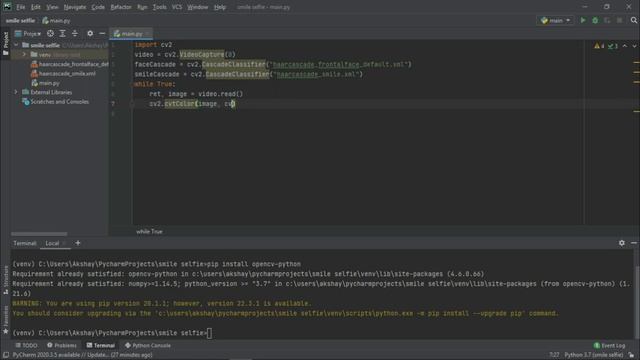Open Search Everywhere magnifier icon
The image size is (640, 360).
633,20
